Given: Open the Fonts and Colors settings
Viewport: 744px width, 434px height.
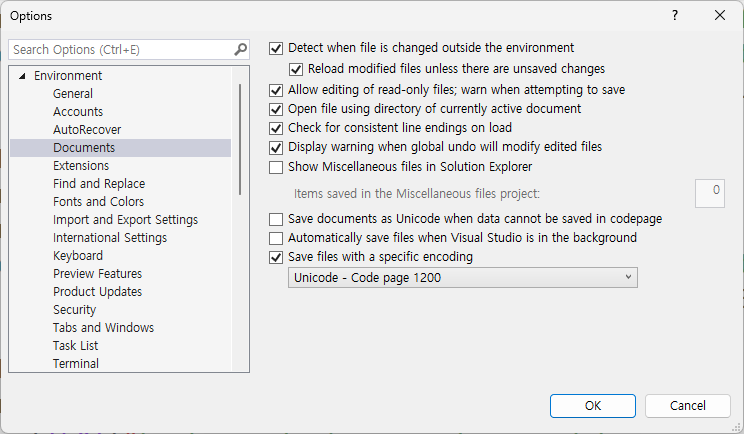Looking at the screenshot, I should point(98,202).
